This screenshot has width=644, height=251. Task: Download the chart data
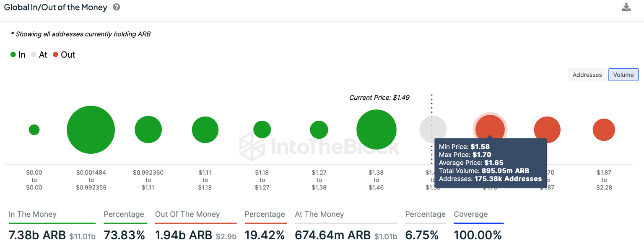(626, 7)
